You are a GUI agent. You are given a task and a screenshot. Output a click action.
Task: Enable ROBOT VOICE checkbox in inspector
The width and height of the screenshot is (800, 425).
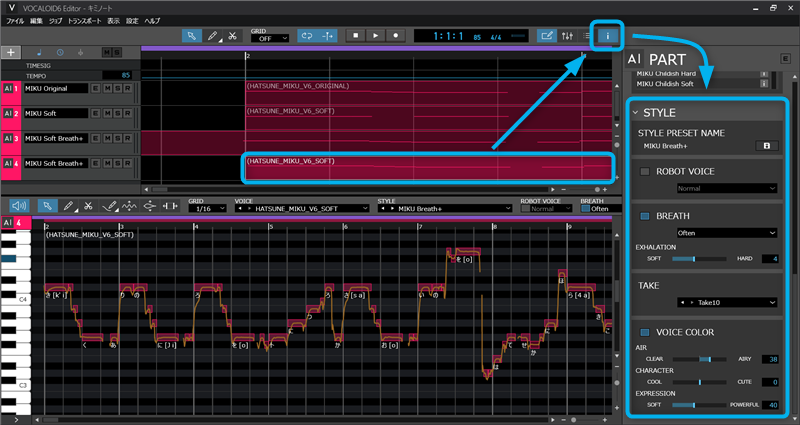(x=645, y=171)
